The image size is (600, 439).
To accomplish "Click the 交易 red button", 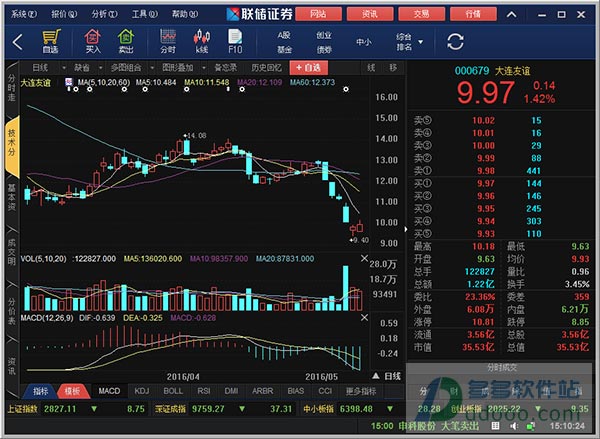I will (421, 14).
